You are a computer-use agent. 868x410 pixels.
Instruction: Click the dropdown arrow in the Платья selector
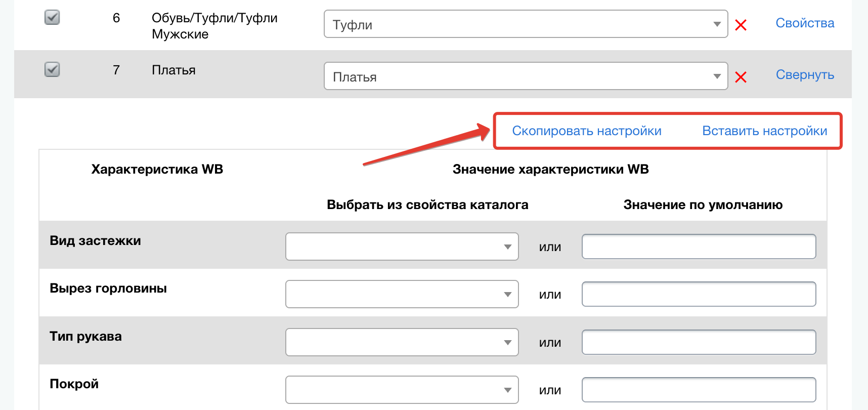click(x=717, y=76)
